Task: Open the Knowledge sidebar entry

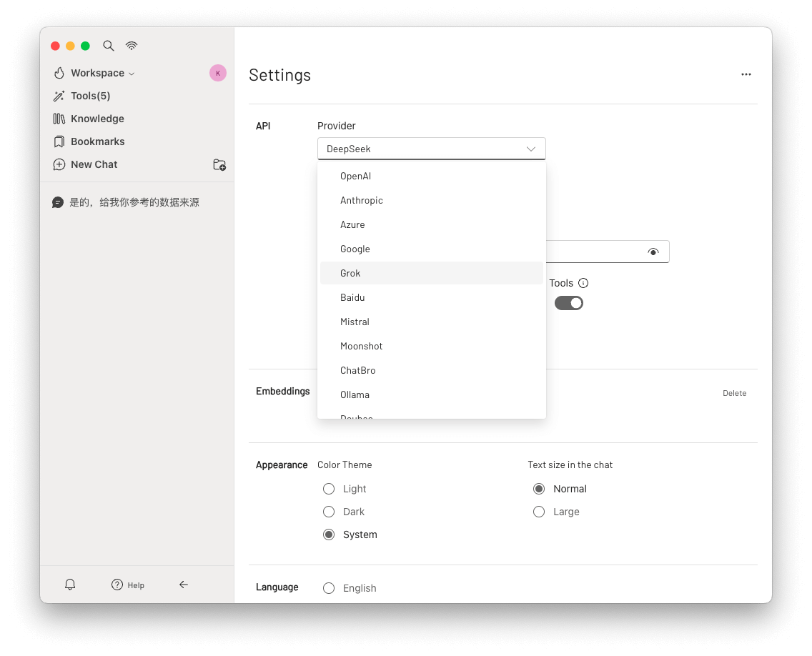Action: point(97,119)
